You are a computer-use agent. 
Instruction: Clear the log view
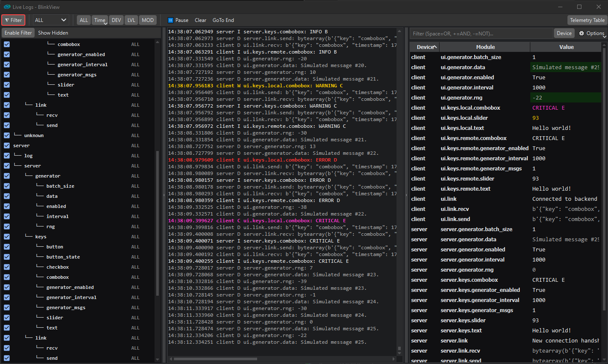[201, 20]
